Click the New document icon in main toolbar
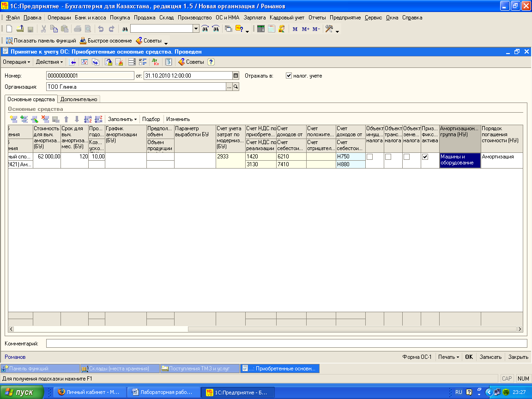Screen dimensions: 532x399 pyautogui.click(x=10, y=29)
